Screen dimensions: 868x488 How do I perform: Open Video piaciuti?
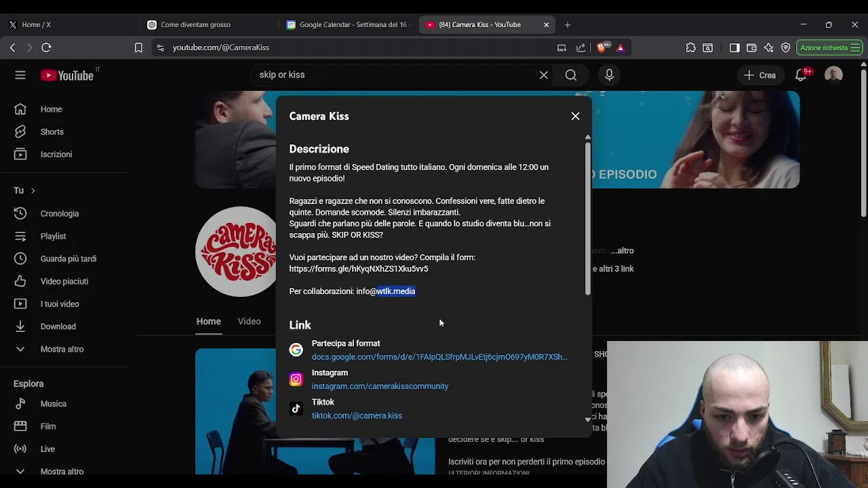(65, 281)
